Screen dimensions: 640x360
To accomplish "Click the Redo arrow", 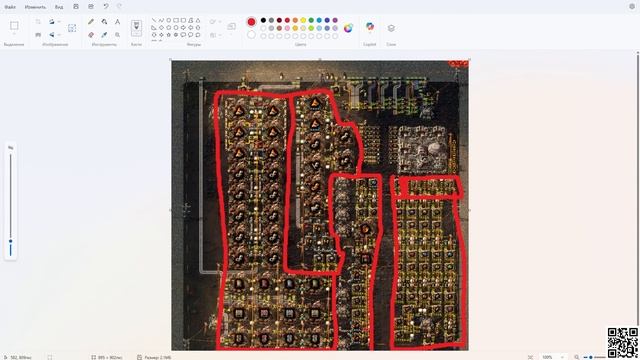I will (119, 7).
